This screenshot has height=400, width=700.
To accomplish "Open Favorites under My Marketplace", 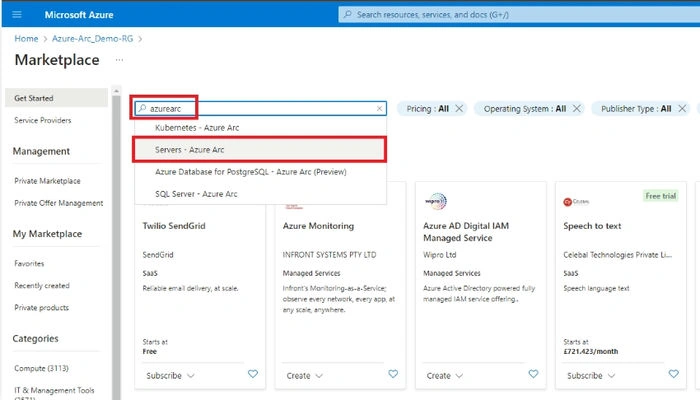I will pyautogui.click(x=29, y=263).
